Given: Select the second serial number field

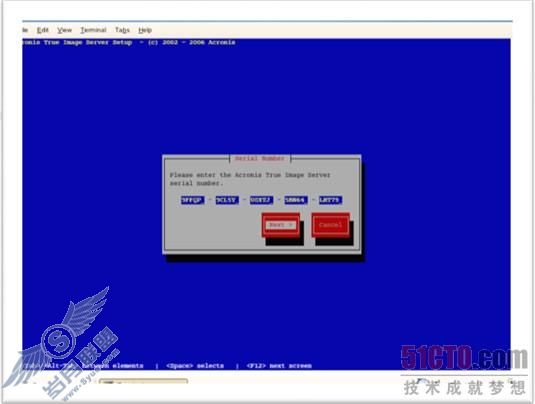Looking at the screenshot, I should click(x=227, y=200).
